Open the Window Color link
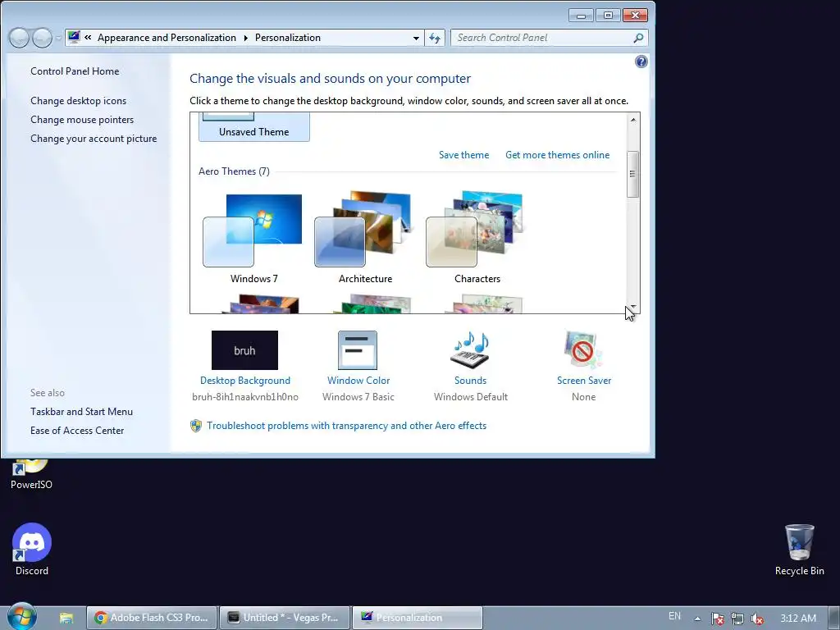The image size is (840, 630). point(358,381)
